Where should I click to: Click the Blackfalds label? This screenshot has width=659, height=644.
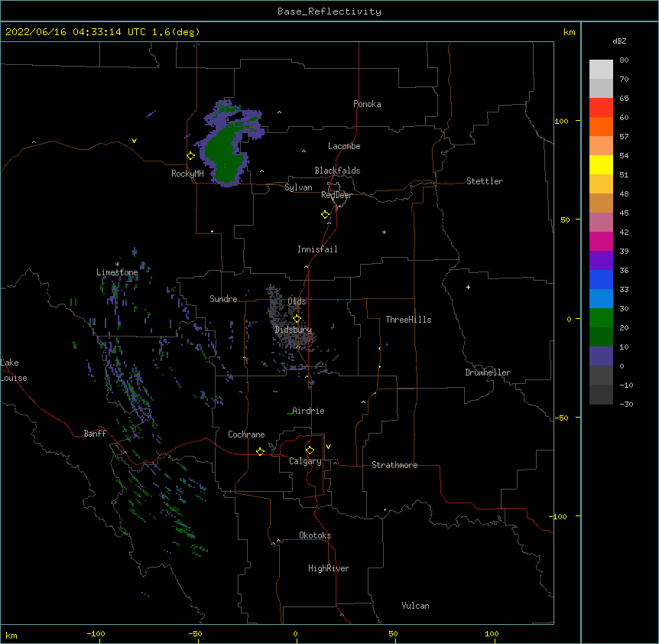337,171
